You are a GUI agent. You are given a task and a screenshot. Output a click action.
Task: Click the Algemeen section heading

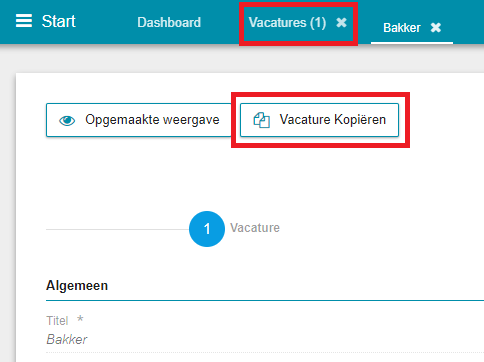click(x=77, y=286)
